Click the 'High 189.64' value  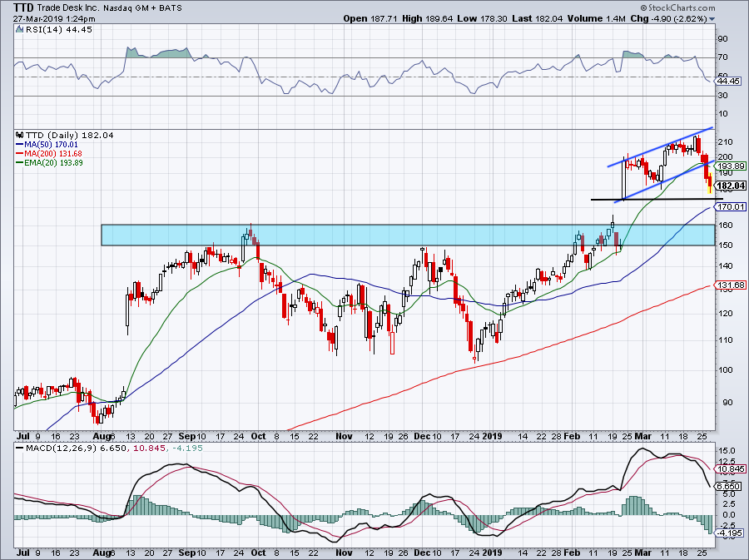point(427,18)
